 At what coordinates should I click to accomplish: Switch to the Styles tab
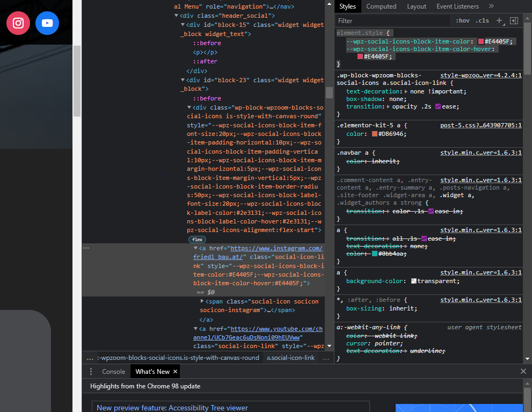pyautogui.click(x=347, y=6)
